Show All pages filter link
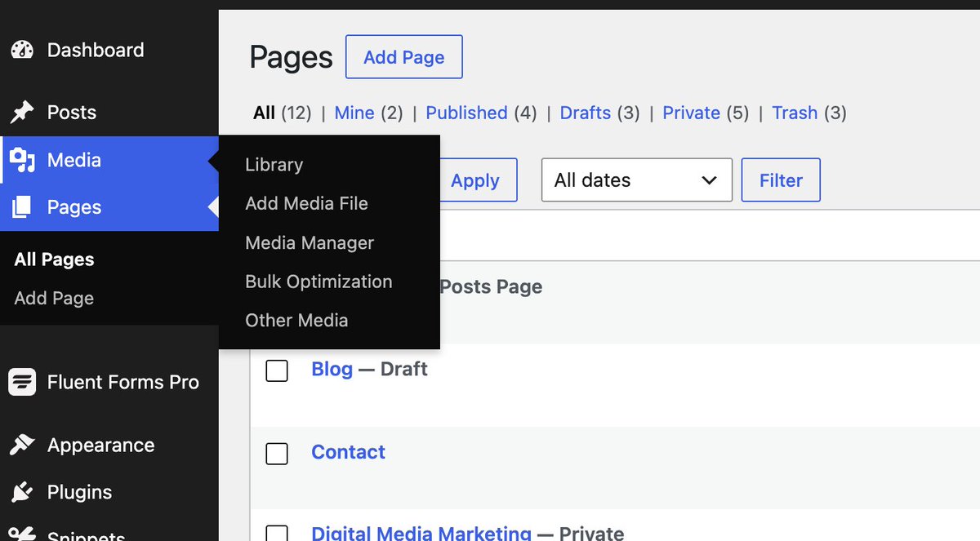The image size is (980, 541). [264, 113]
